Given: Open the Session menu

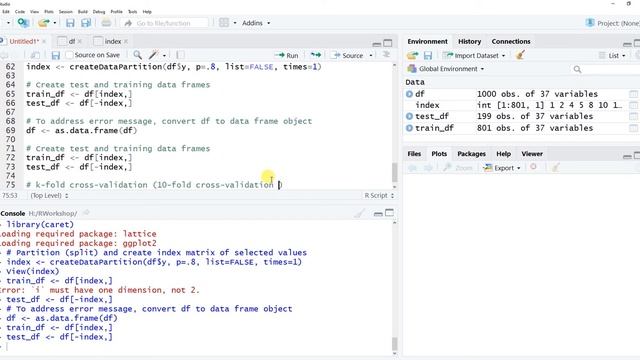Looking at the screenshot, I should click(x=65, y=11).
